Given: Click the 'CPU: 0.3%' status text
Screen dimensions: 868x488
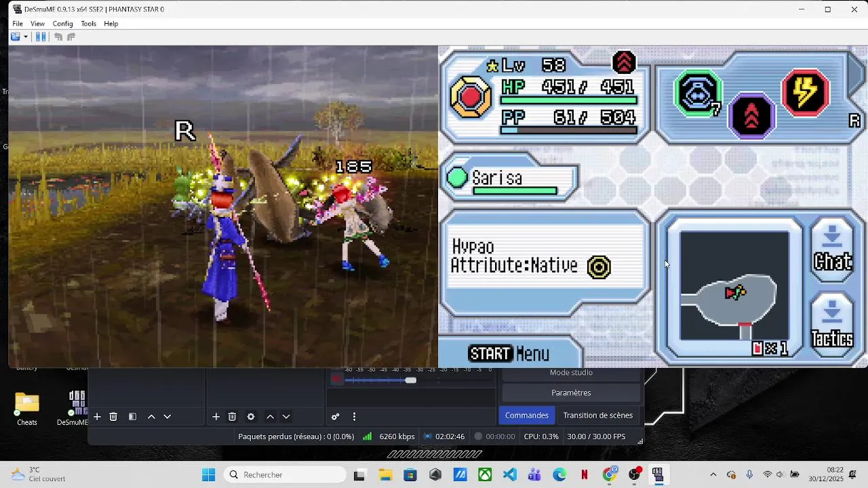Looking at the screenshot, I should tap(541, 436).
